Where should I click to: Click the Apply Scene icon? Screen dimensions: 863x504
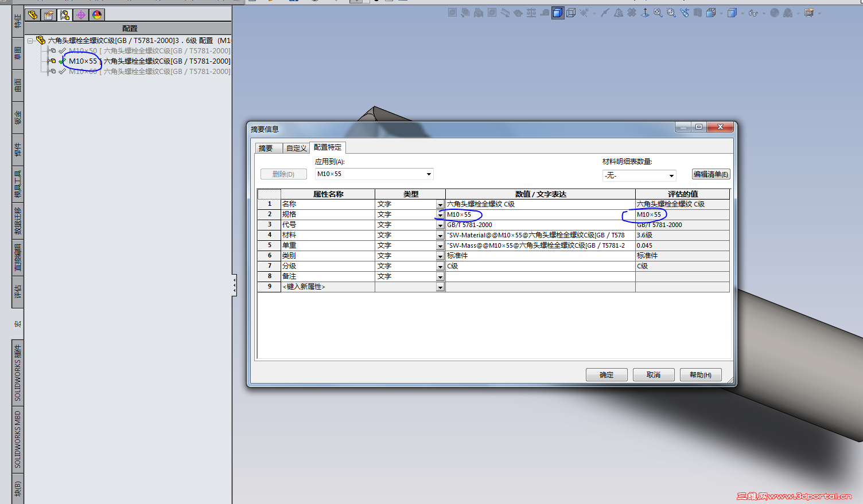pyautogui.click(x=787, y=13)
